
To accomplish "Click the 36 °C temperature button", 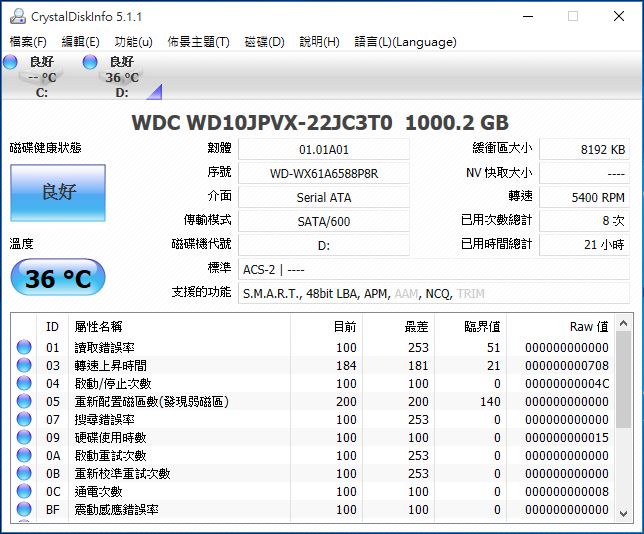I will pos(58,277).
